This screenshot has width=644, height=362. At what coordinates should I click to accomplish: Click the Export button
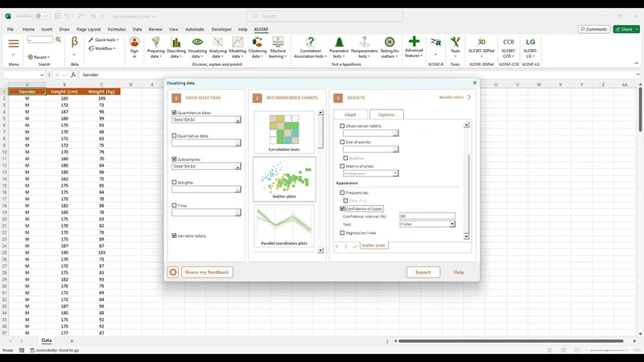point(423,272)
